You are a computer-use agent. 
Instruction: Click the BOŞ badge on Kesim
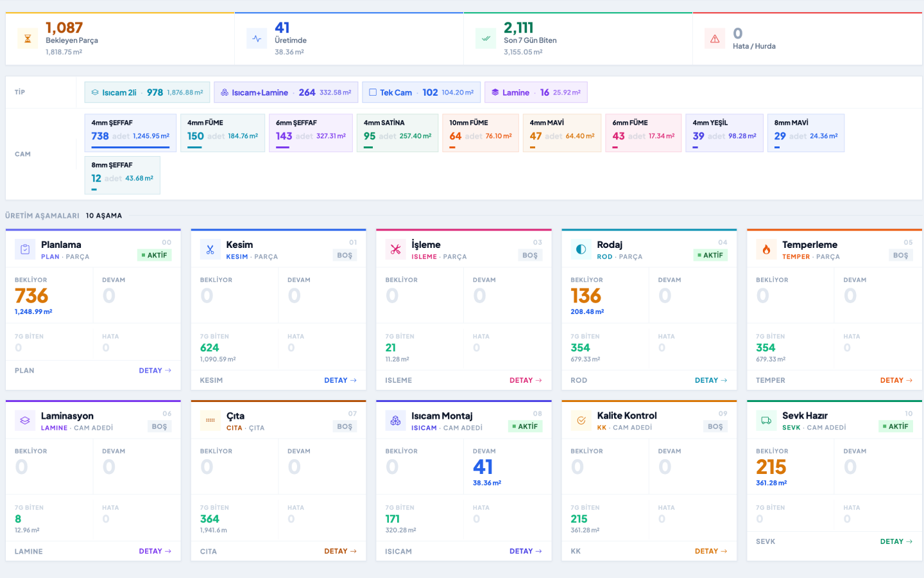[x=345, y=255]
